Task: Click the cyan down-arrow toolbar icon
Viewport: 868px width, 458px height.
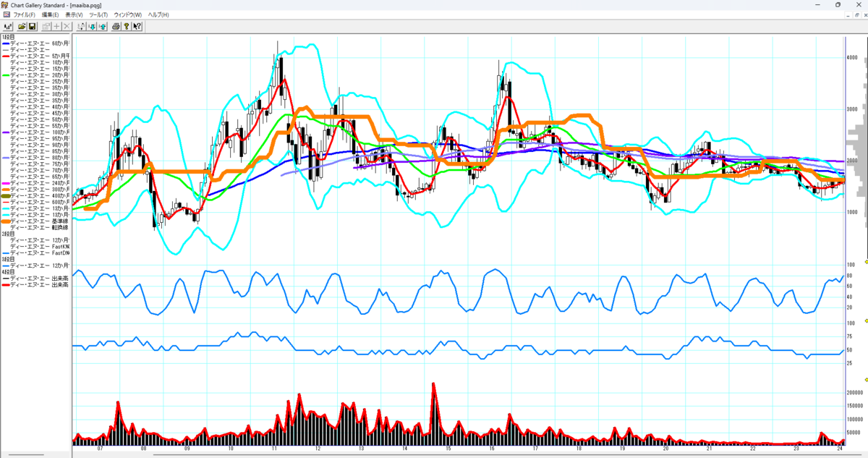Action: pos(92,26)
